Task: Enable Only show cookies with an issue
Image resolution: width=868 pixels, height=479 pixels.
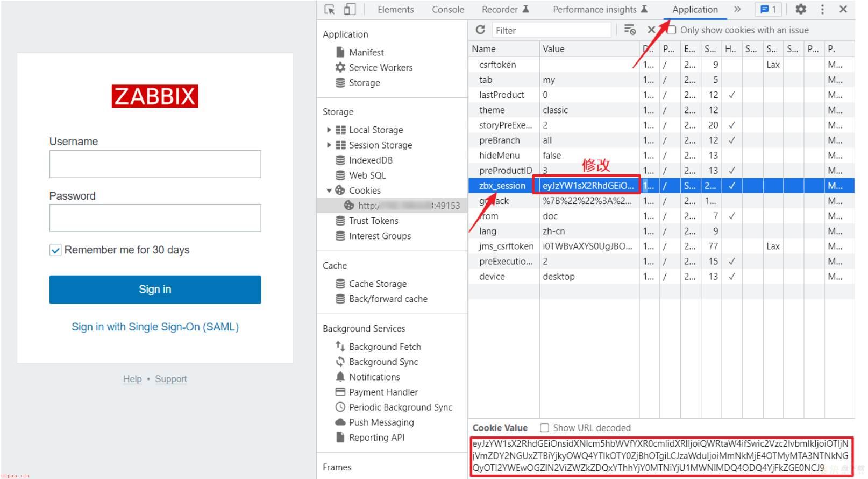Action: (x=672, y=30)
